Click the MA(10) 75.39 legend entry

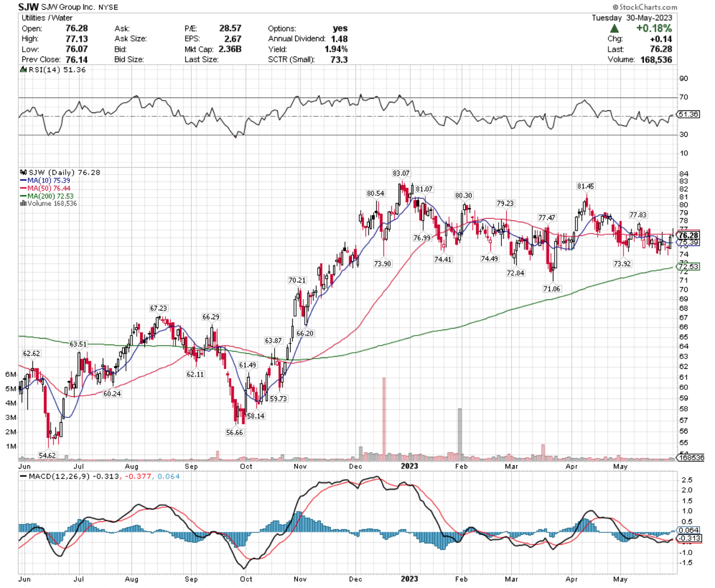click(45, 180)
